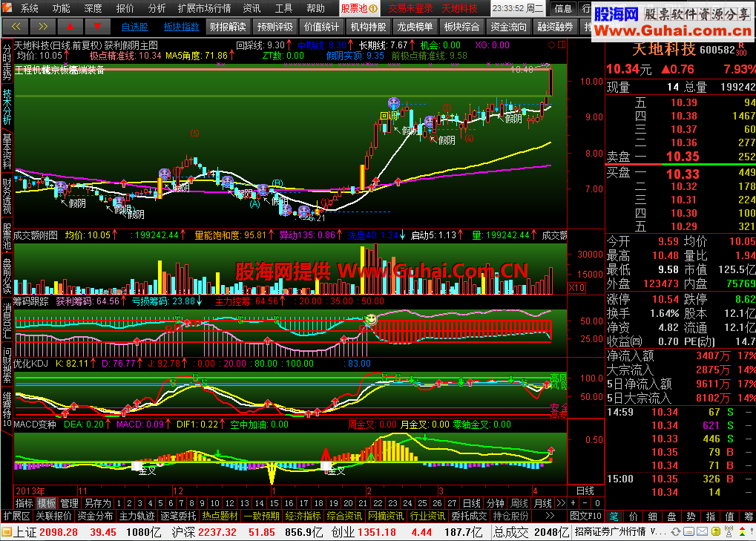Open the mail envelope icon in status bar
This screenshot has width=756, height=541.
pos(702,532)
